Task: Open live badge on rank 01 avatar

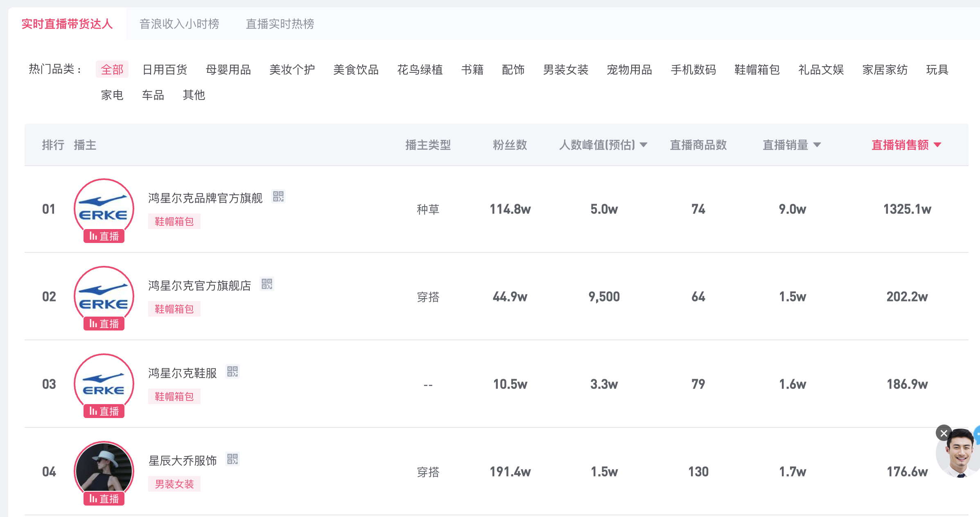Action: point(104,236)
